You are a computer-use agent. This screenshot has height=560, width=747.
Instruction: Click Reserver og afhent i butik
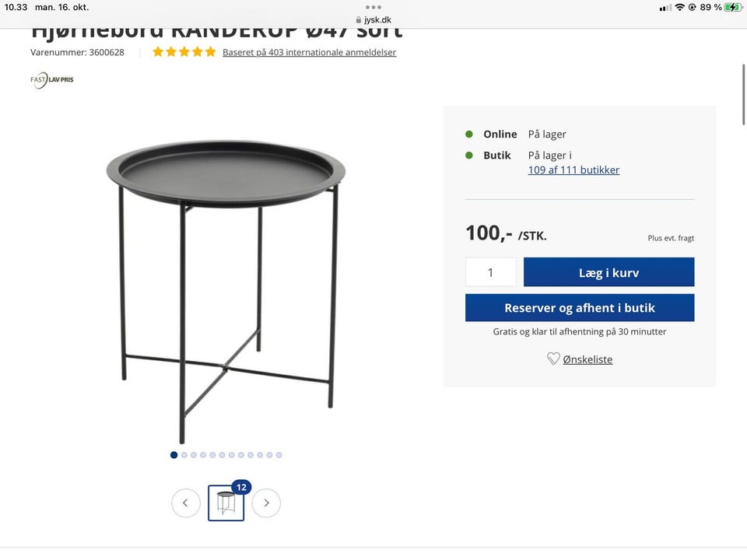(580, 308)
